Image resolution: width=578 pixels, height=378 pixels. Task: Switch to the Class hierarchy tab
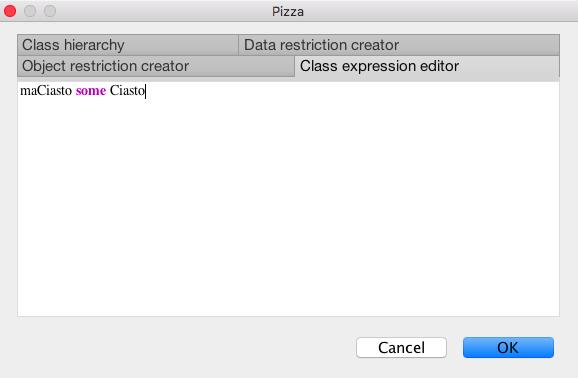tap(128, 45)
